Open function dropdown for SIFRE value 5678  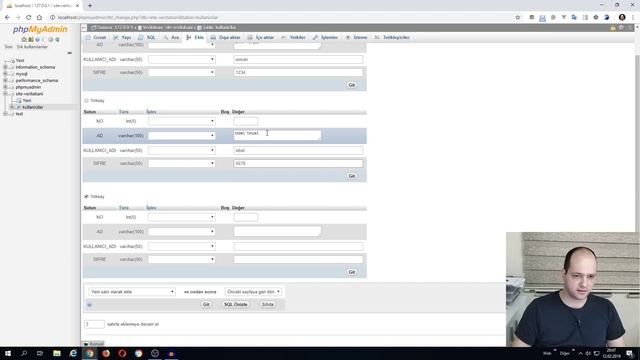(x=182, y=163)
